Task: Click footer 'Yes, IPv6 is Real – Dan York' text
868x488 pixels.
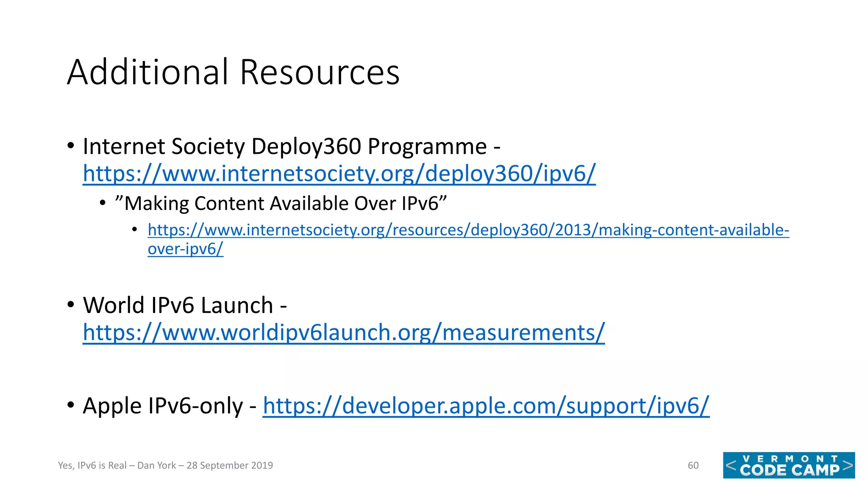Action: (x=117, y=465)
